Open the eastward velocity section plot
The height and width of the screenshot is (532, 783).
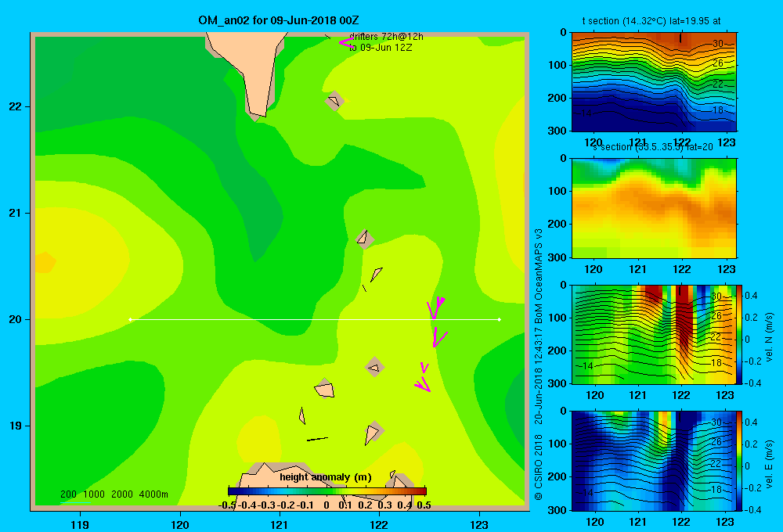pos(654,461)
